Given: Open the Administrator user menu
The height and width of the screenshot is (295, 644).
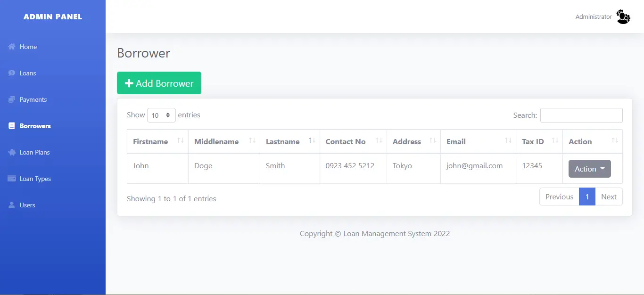Looking at the screenshot, I should coord(594,17).
